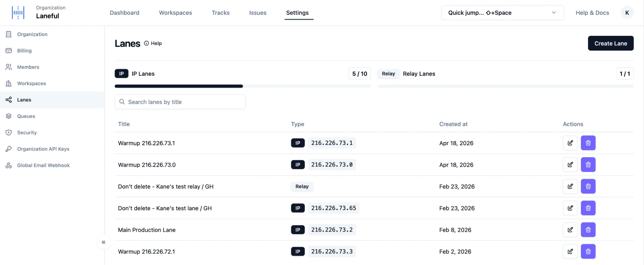Open Global Email Webhook in sidebar
Viewport: 644px width, 265px height.
click(52, 166)
